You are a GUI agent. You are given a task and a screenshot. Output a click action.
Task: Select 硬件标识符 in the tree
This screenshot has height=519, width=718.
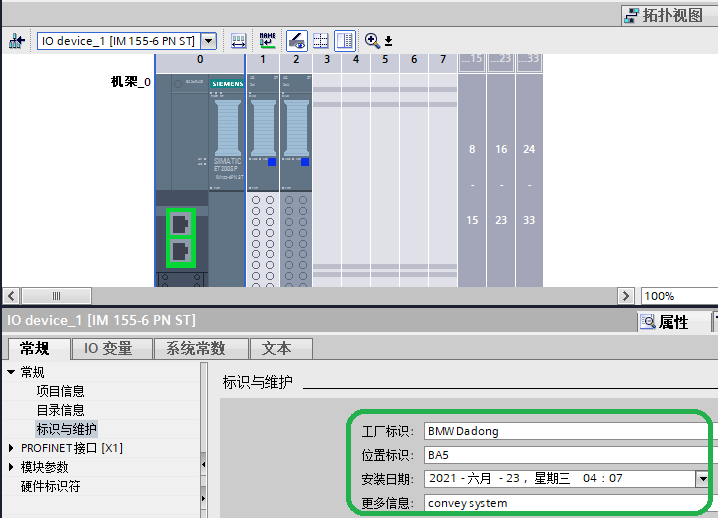click(50, 486)
